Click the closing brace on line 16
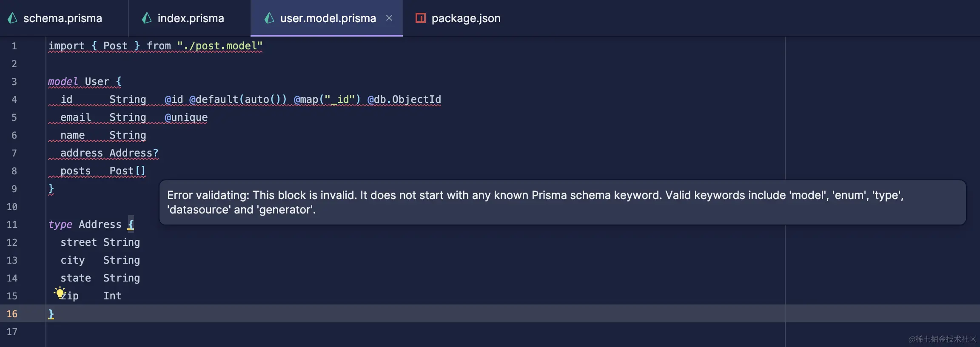Viewport: 980px width, 347px height. click(x=51, y=314)
